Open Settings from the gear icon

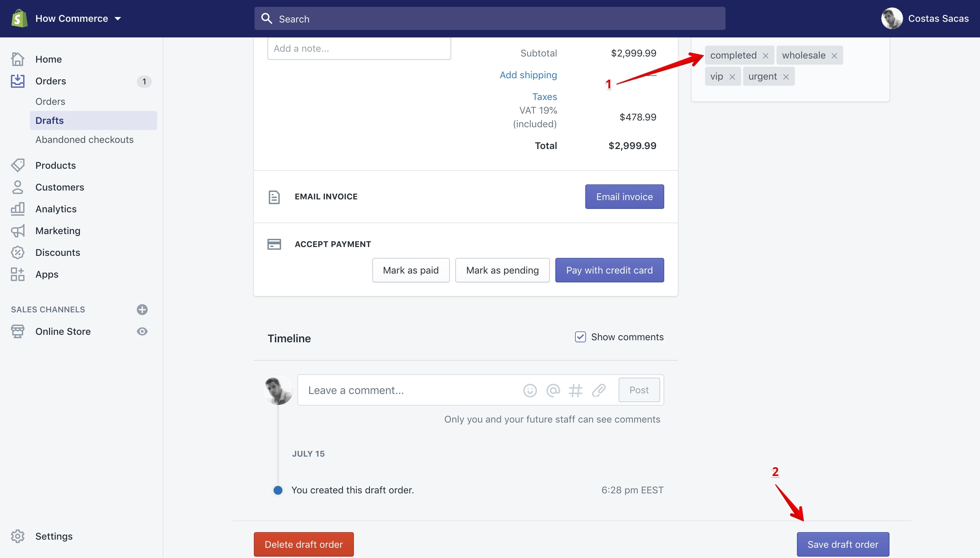tap(18, 536)
